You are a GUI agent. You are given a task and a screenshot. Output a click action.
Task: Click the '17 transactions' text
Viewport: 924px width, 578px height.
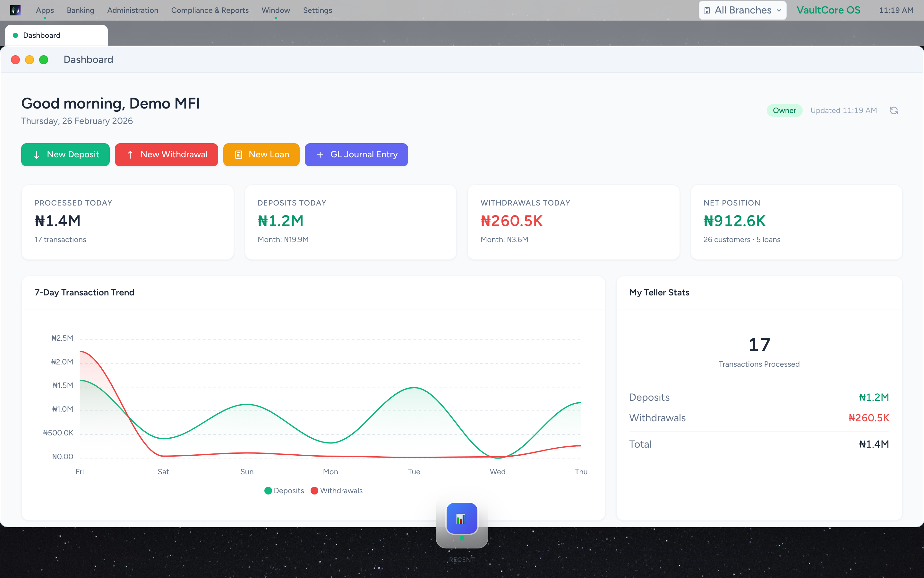pos(60,240)
